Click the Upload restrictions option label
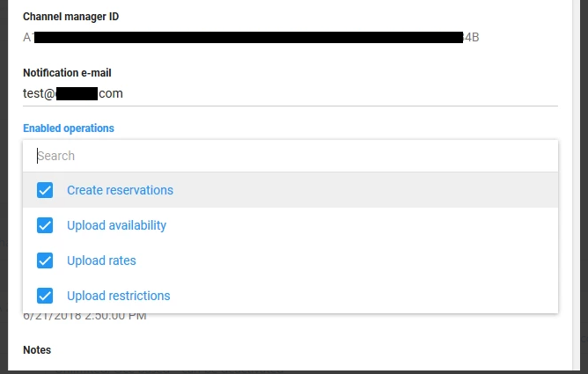The image size is (588, 374). [118, 296]
